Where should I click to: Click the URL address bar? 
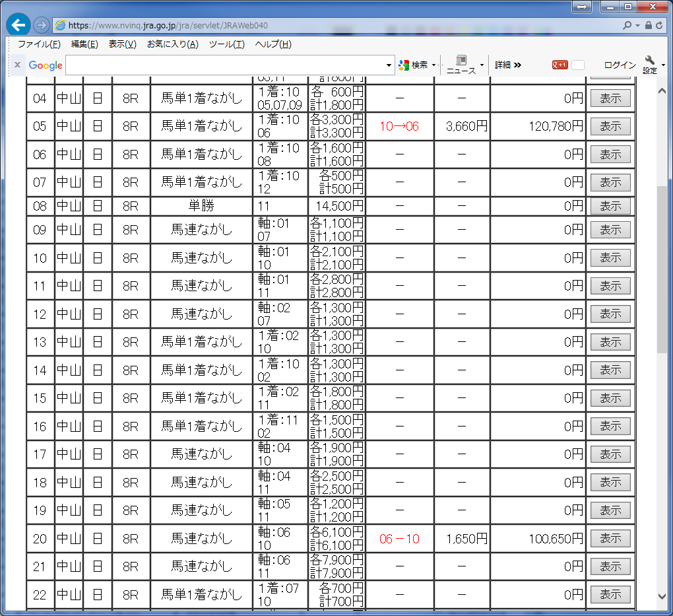click(x=335, y=25)
